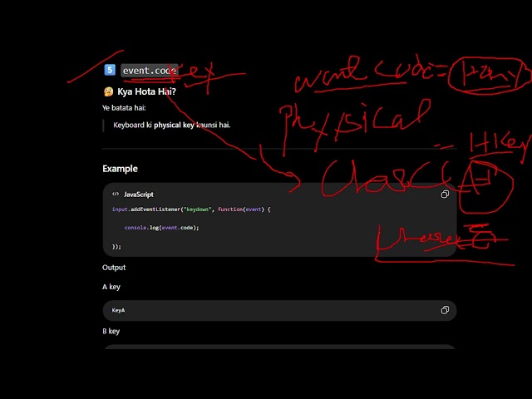Click the Output label
This screenshot has width=532, height=399.
click(114, 268)
